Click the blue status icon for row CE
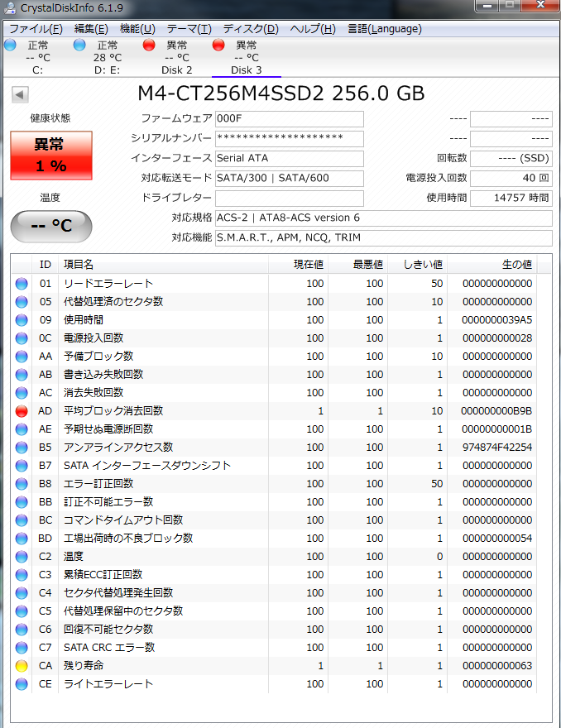Image resolution: width=561 pixels, height=728 pixels. [x=22, y=684]
